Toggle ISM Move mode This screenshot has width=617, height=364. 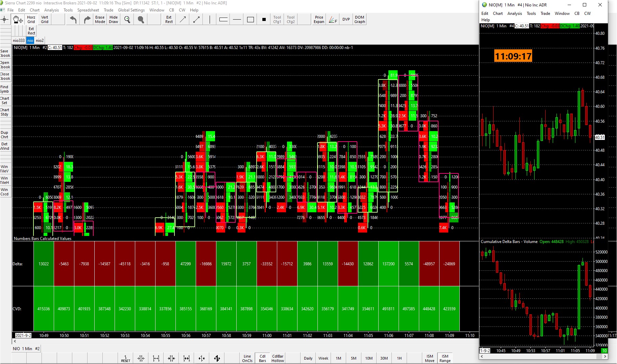click(x=430, y=358)
